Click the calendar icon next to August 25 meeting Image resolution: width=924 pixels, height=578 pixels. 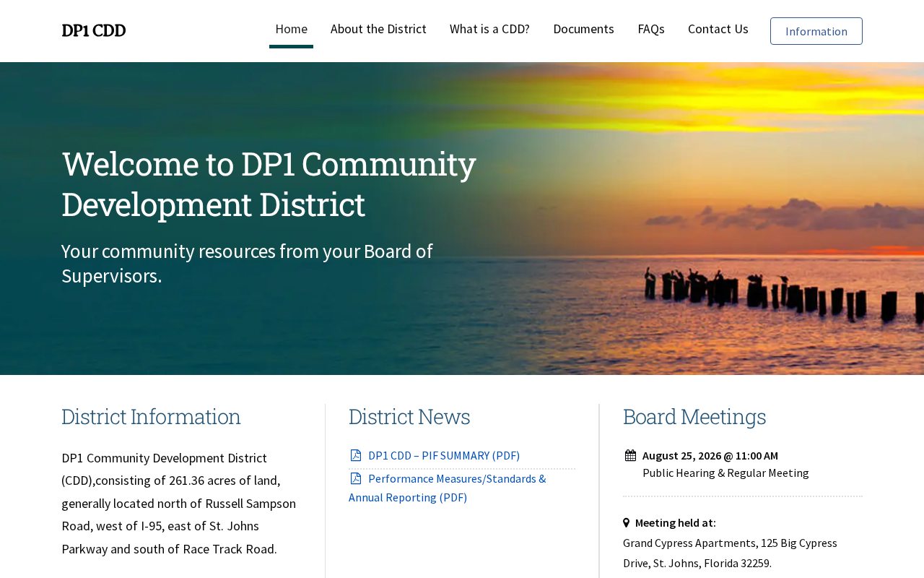630,455
